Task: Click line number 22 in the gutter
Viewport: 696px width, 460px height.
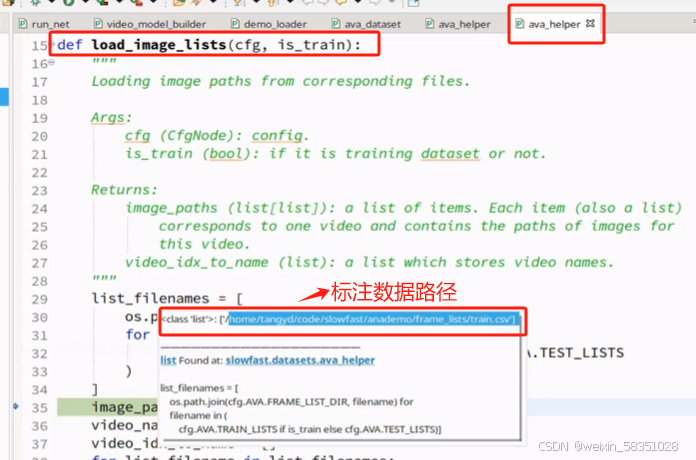Action: [40, 173]
